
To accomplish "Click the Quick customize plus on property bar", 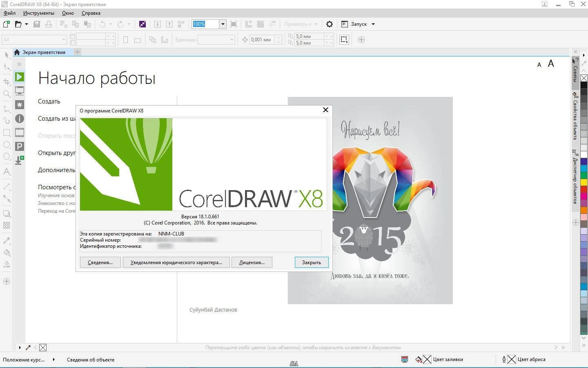I will coord(361,40).
